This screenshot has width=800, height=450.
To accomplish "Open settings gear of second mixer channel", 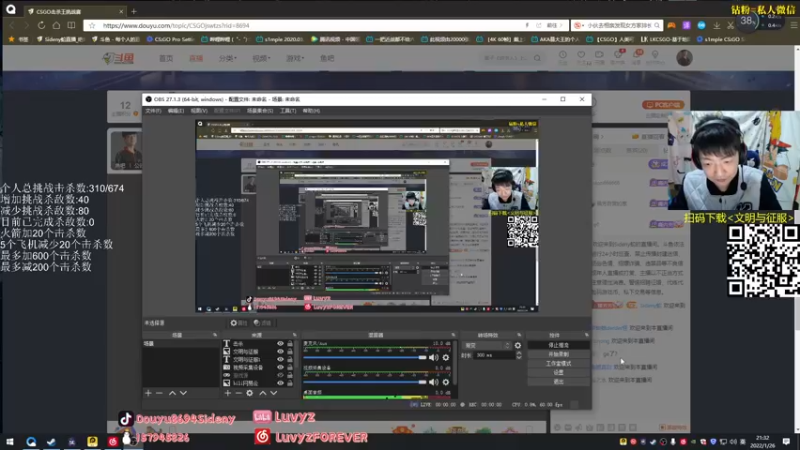I will pyautogui.click(x=446, y=382).
